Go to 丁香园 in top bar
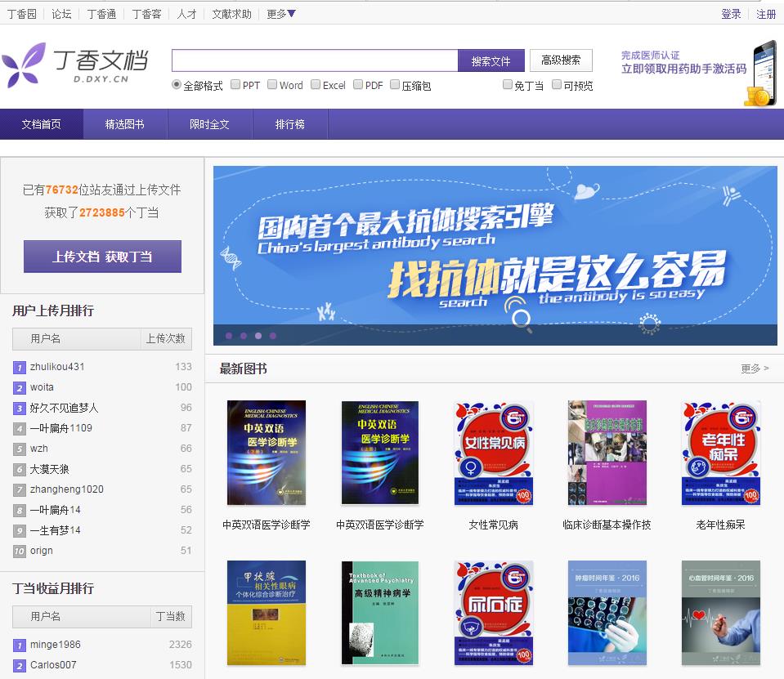Image resolution: width=784 pixels, height=679 pixels. pos(22,14)
